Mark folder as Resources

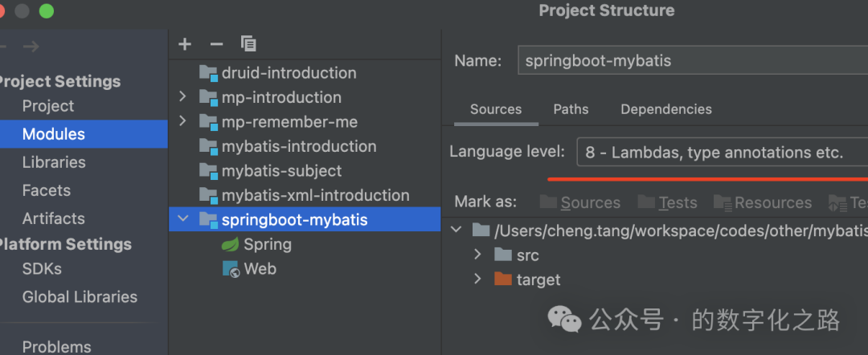click(x=763, y=202)
